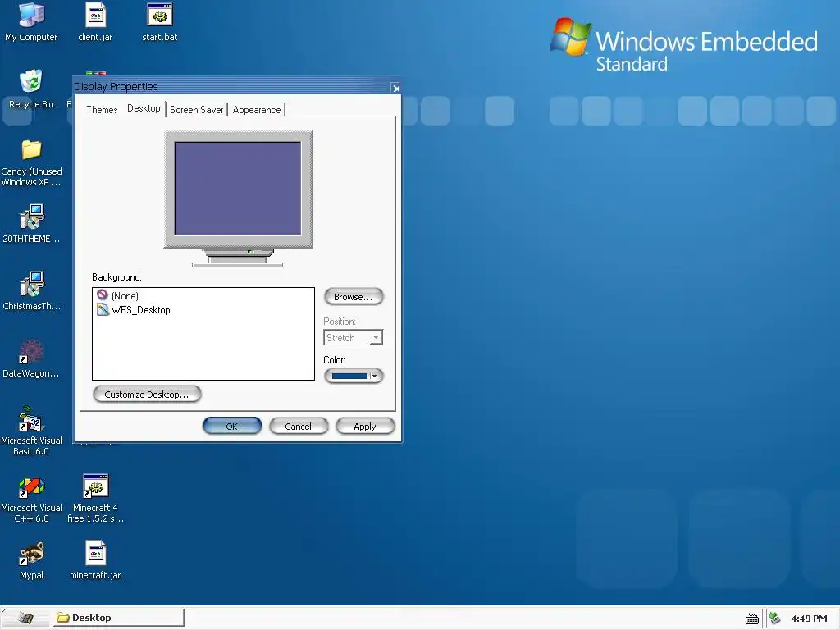Click the Desktop taskbar window button
This screenshot has height=630, width=840.
118,618
